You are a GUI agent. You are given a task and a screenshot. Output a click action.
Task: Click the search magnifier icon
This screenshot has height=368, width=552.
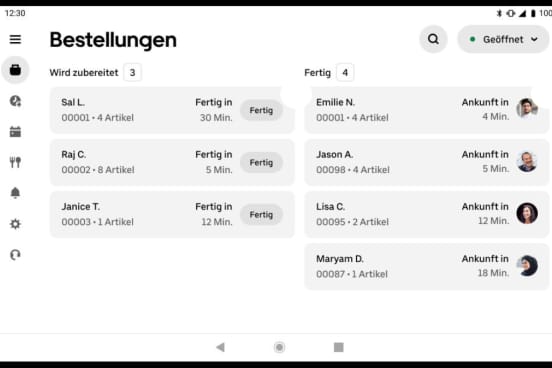433,39
